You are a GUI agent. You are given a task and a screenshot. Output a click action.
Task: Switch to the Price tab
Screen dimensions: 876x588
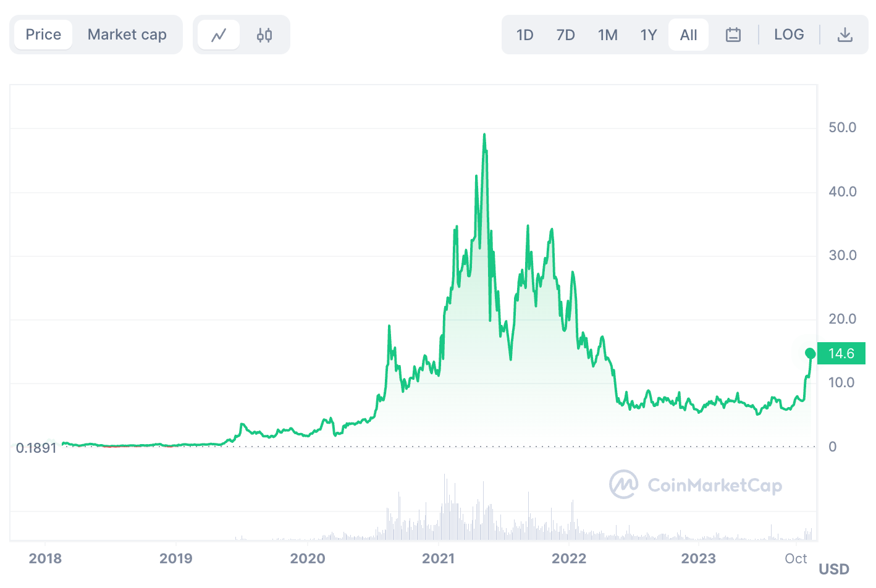pyautogui.click(x=43, y=35)
